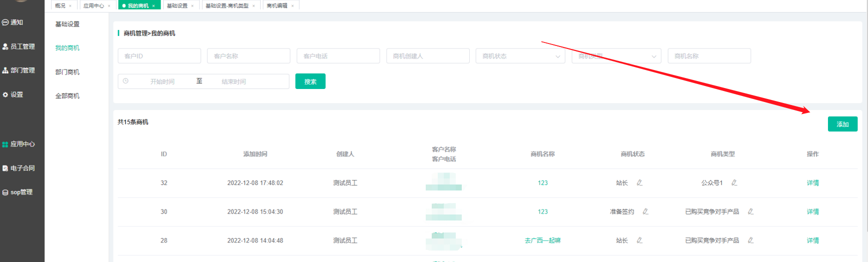Click the 2022-12-08 17:48:02 timestamp
868x262 pixels.
pos(255,183)
